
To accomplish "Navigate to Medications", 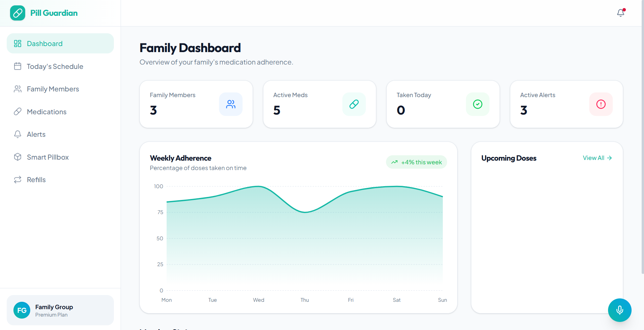I will click(60, 112).
